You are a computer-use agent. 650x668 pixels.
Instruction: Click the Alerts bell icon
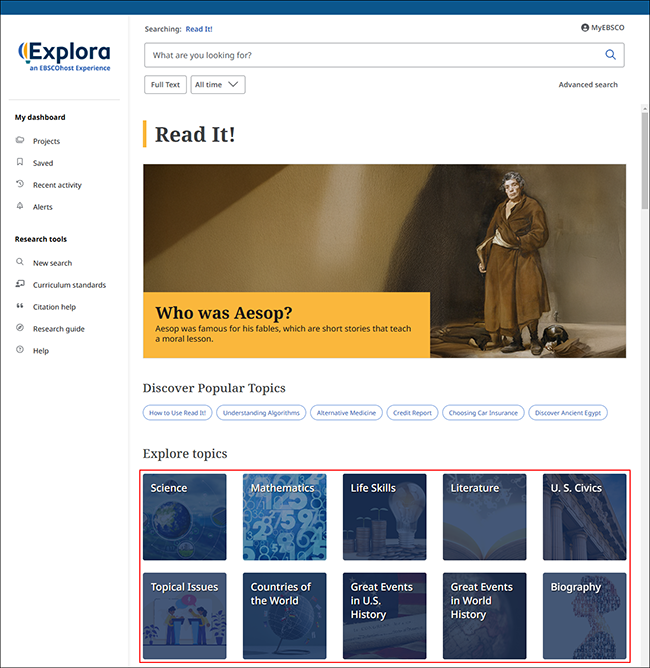click(20, 206)
